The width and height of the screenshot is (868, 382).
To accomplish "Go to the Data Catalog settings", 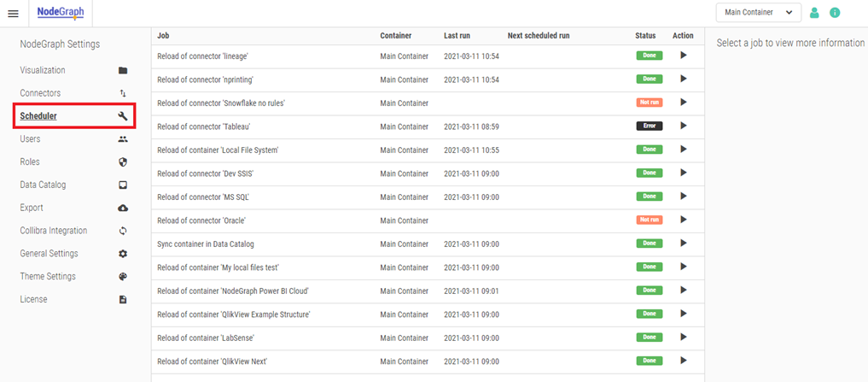I will click(x=43, y=185).
